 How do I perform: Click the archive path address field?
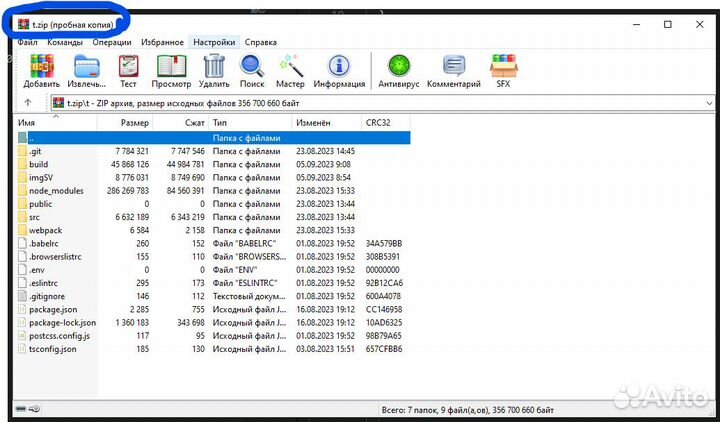[x=382, y=103]
